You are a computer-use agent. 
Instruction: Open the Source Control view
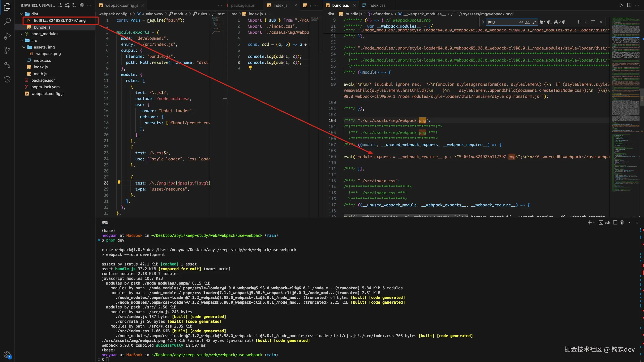(x=7, y=50)
